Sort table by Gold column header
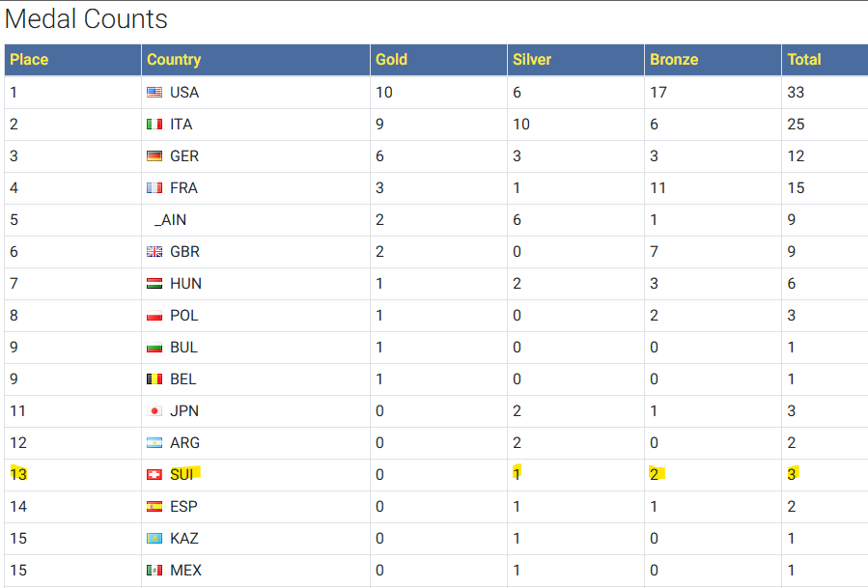 point(391,60)
